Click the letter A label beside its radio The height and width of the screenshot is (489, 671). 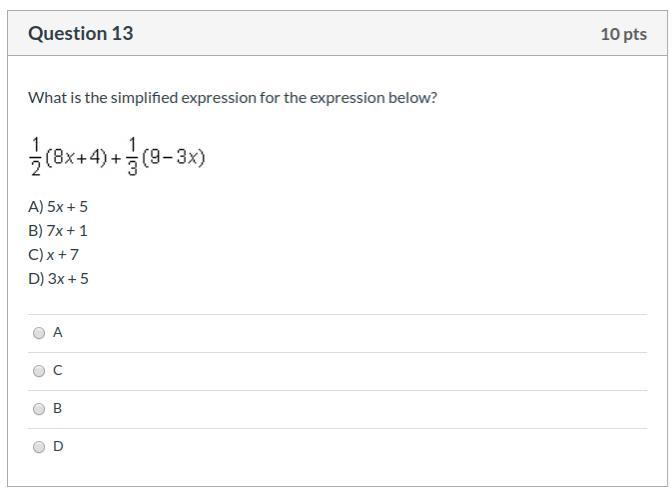point(58,332)
